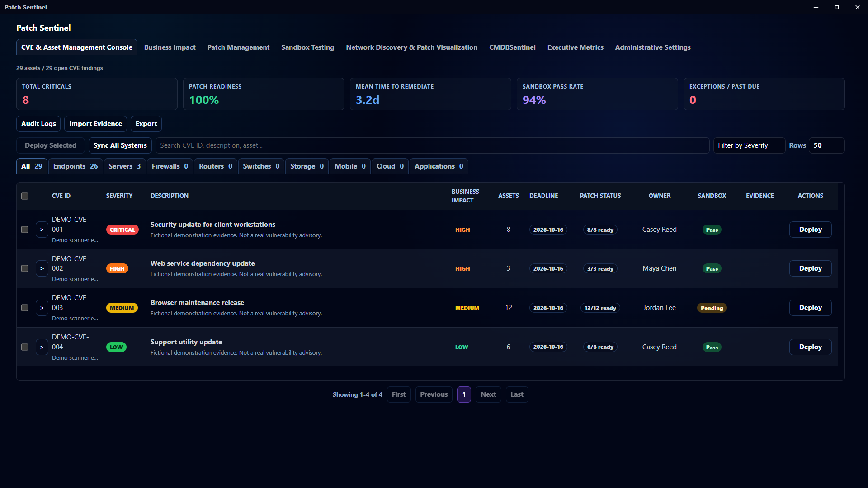Click the Total Criticals card value 8
This screenshot has height=488, width=868.
[x=25, y=100]
